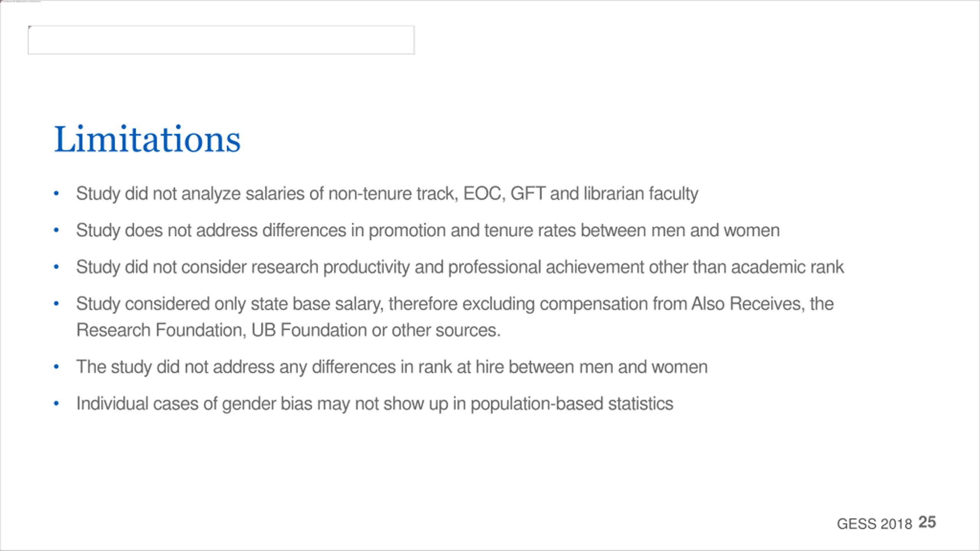
Task: Select the "Limitations" slide title
Action: 147,139
